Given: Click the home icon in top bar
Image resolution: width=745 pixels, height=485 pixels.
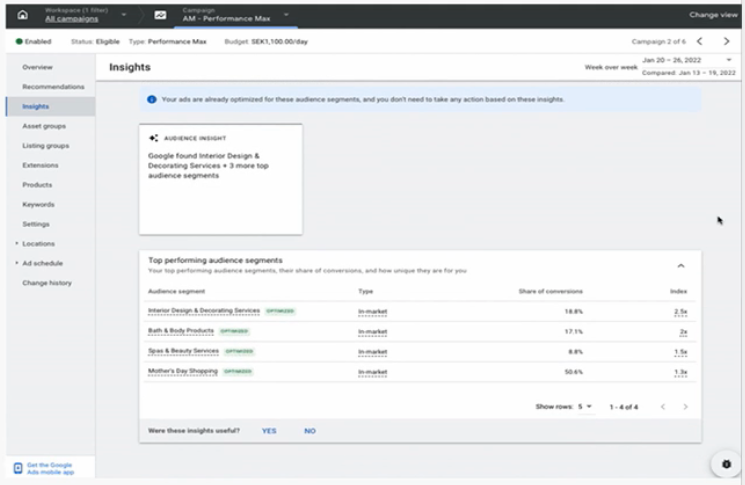Looking at the screenshot, I should click(x=22, y=15).
